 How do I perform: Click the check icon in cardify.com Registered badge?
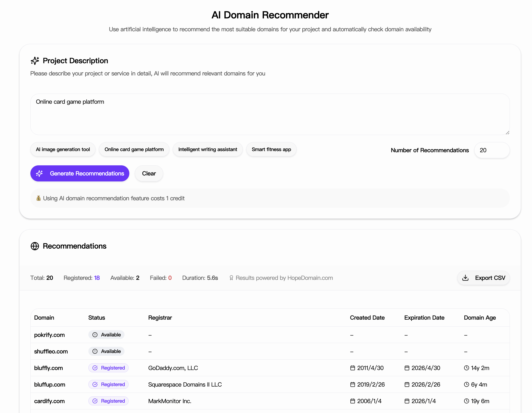95,401
